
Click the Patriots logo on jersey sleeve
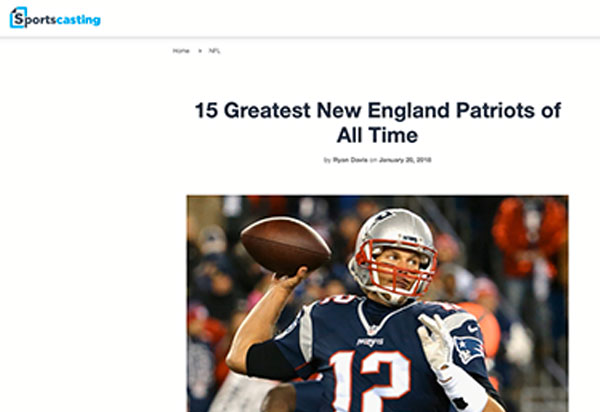point(469,350)
